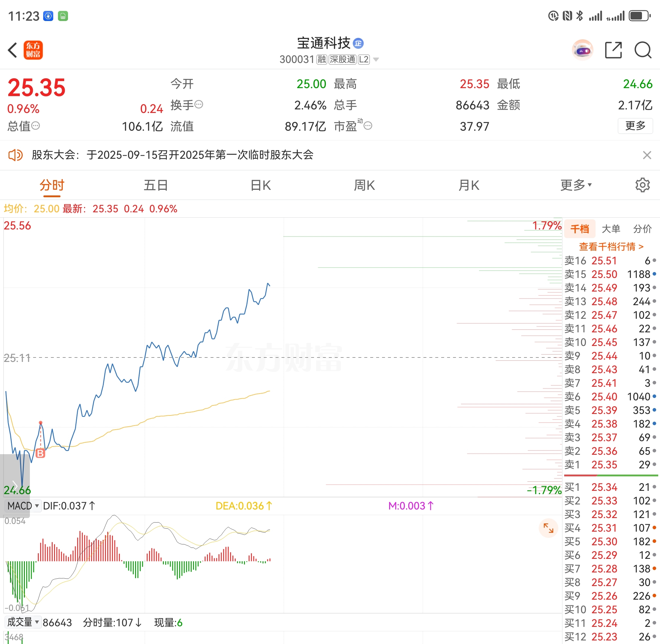
Task: Open the MACD indicator dropdown
Action: (x=23, y=506)
